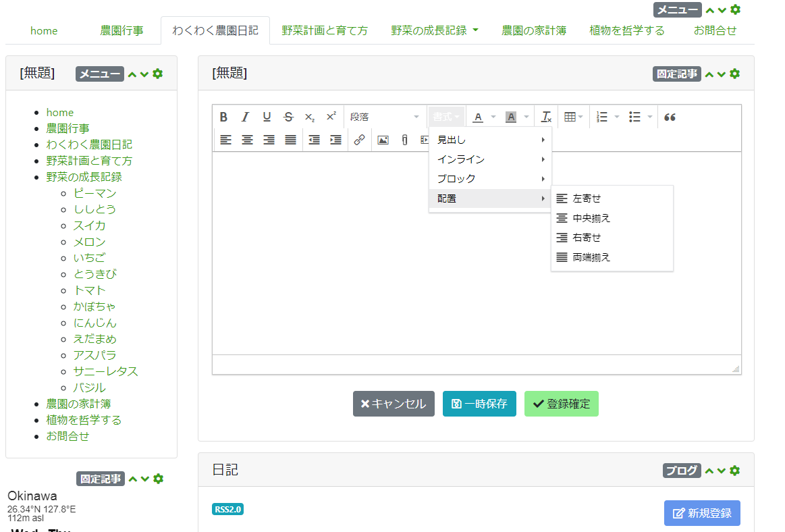Open the お問合せ tab
Viewport: 785px width, 532px height.
[715, 30]
